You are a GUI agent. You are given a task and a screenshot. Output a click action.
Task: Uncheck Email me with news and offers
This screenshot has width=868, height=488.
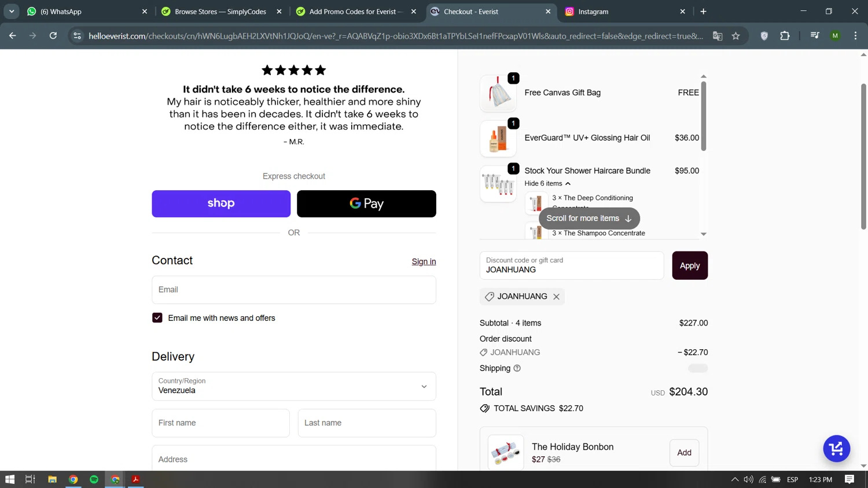157,318
